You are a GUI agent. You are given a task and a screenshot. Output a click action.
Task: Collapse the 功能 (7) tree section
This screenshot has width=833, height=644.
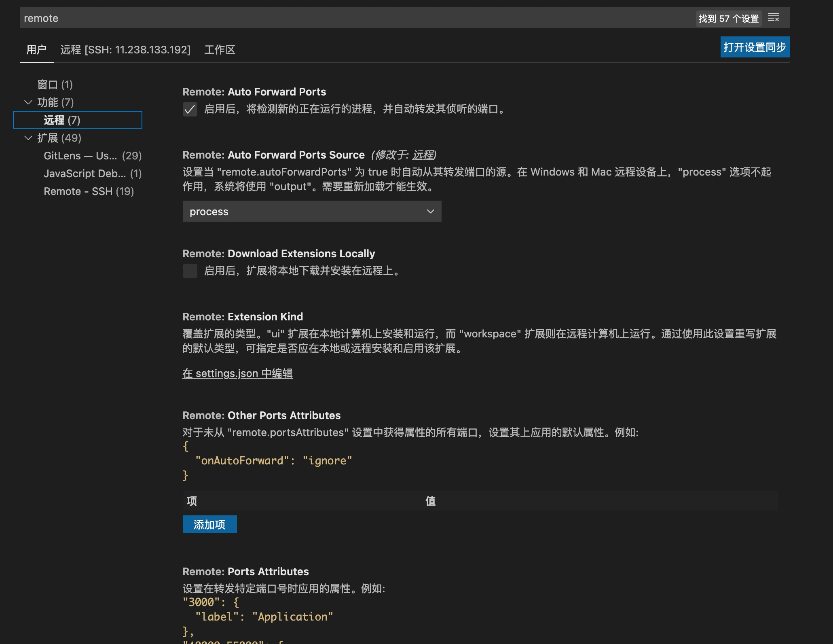(x=28, y=102)
